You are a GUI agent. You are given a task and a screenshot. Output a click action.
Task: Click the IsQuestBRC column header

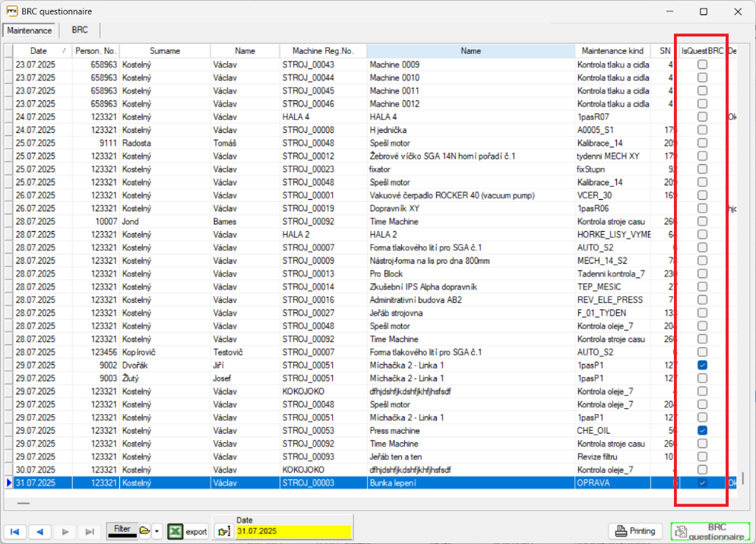pyautogui.click(x=702, y=51)
